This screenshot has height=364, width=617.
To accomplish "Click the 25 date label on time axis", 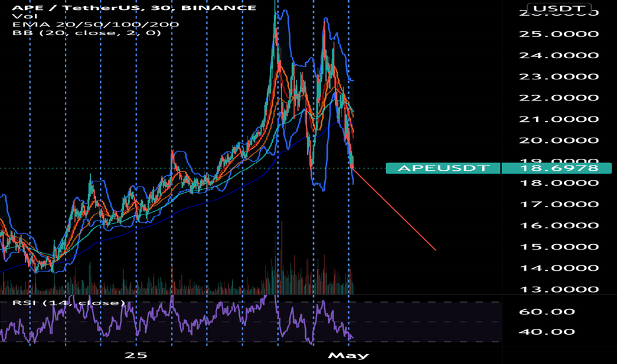I will pyautogui.click(x=136, y=355).
